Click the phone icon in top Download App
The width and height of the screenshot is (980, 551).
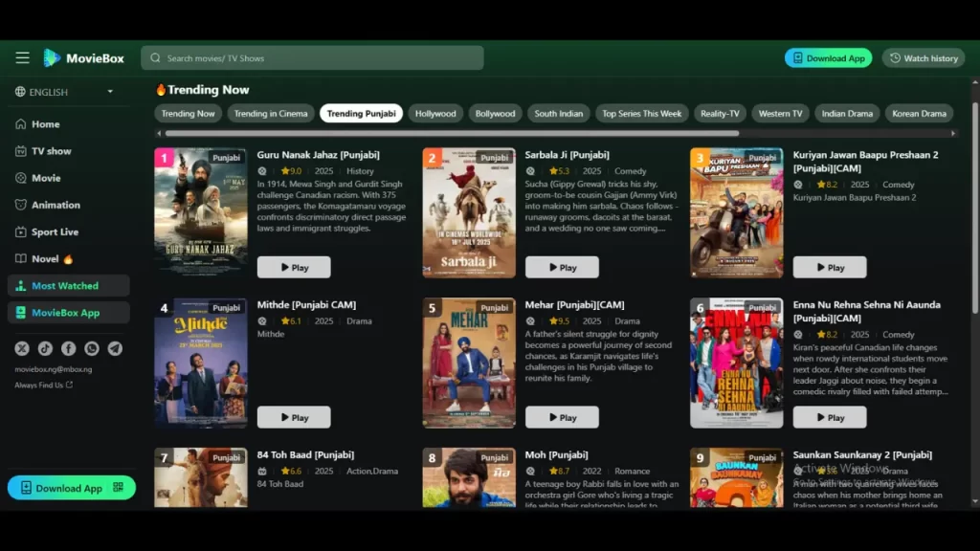coord(797,57)
